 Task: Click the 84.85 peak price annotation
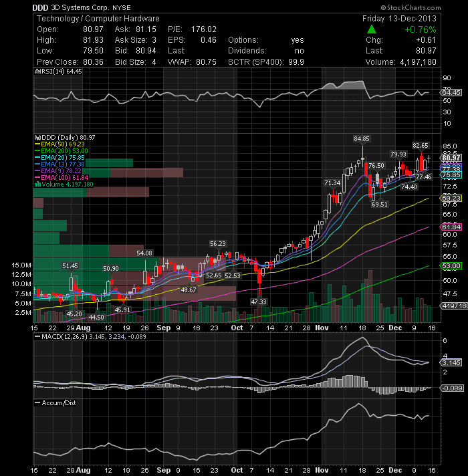pyautogui.click(x=361, y=139)
